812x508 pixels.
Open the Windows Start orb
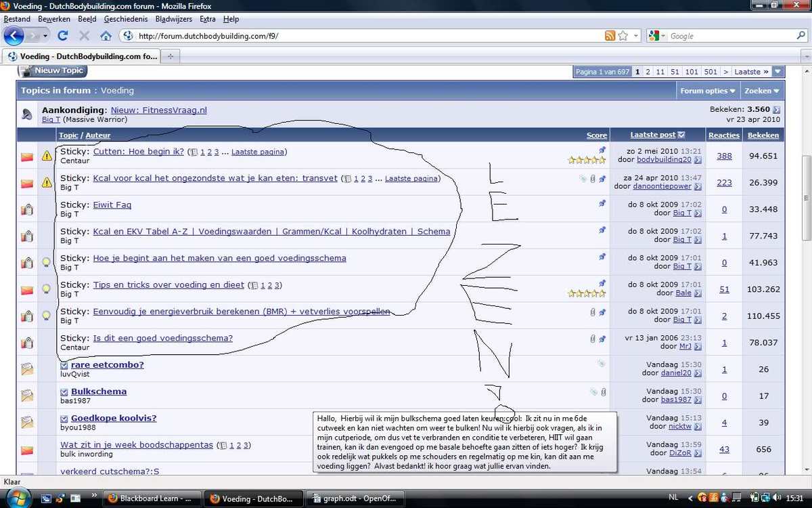[18, 498]
